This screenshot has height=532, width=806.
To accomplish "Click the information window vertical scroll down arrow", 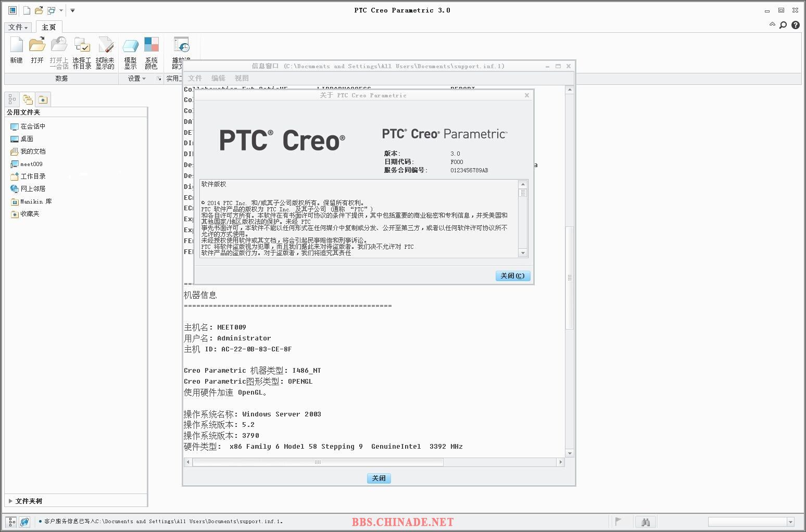I will 570,453.
